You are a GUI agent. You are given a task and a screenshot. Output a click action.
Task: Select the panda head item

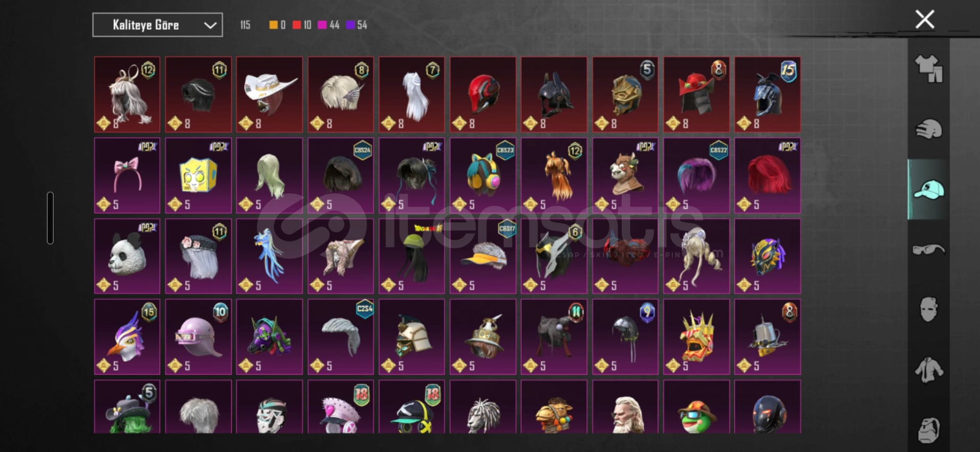127,256
